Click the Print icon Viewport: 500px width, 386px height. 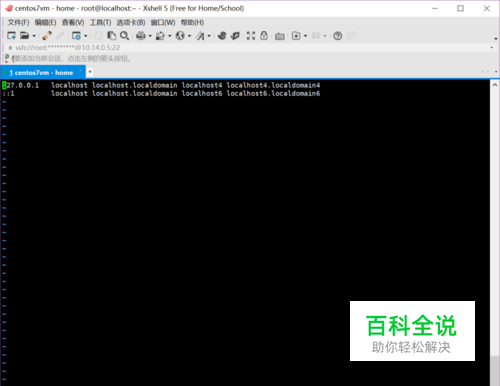click(x=141, y=35)
